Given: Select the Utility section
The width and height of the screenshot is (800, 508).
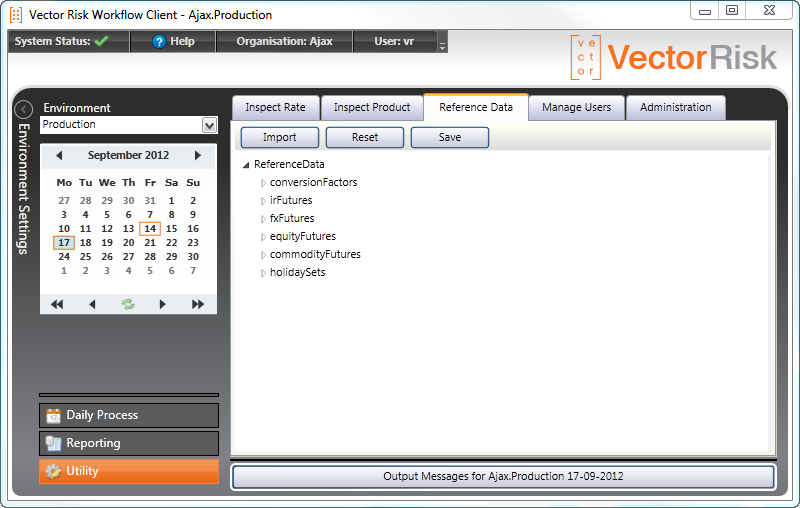Looking at the screenshot, I should 129,471.
